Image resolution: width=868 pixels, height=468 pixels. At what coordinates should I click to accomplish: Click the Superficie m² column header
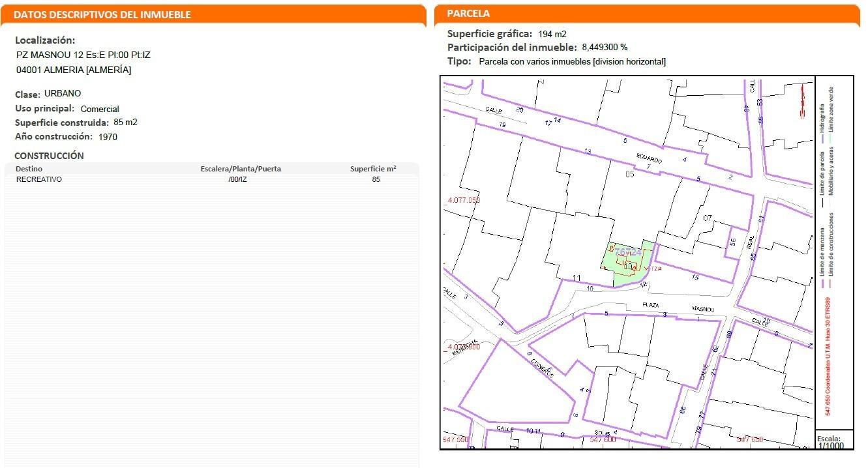click(x=373, y=169)
